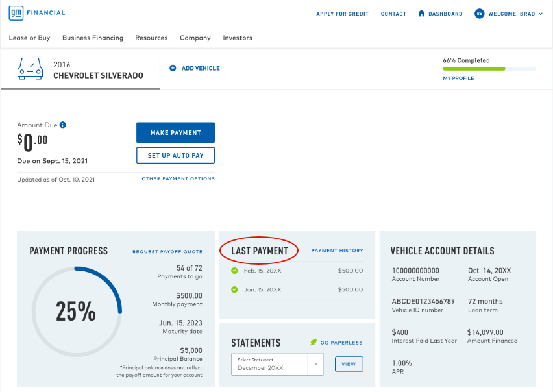
Task: Click the 72 months loan term
Action: point(485,301)
